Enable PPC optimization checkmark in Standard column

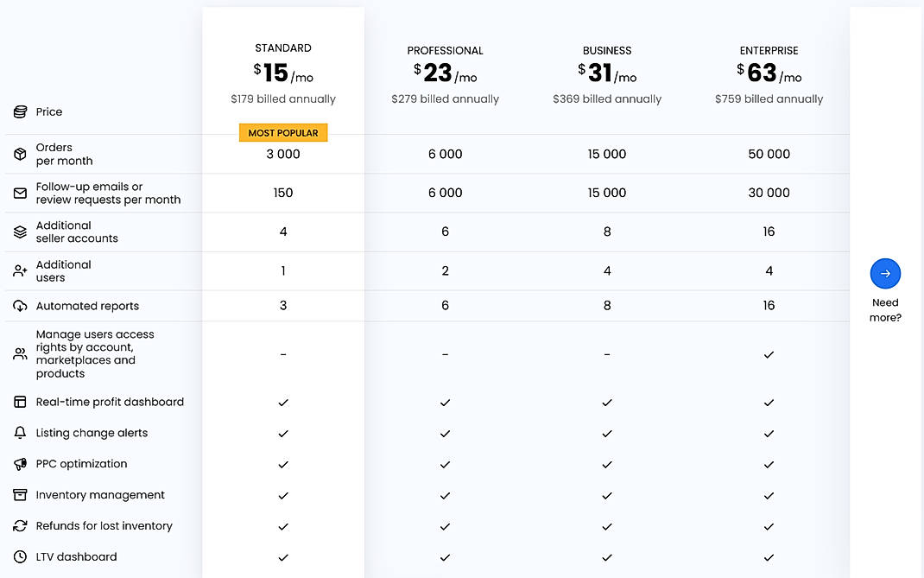click(283, 464)
